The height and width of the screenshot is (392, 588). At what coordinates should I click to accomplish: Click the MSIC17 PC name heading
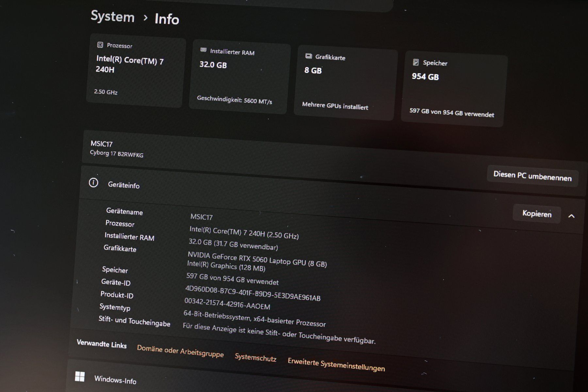pyautogui.click(x=102, y=144)
